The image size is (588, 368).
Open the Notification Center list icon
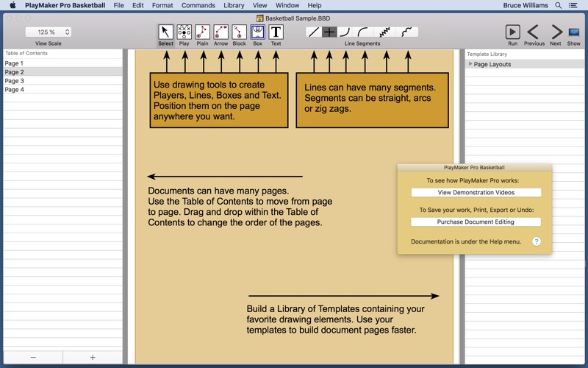[x=573, y=5]
